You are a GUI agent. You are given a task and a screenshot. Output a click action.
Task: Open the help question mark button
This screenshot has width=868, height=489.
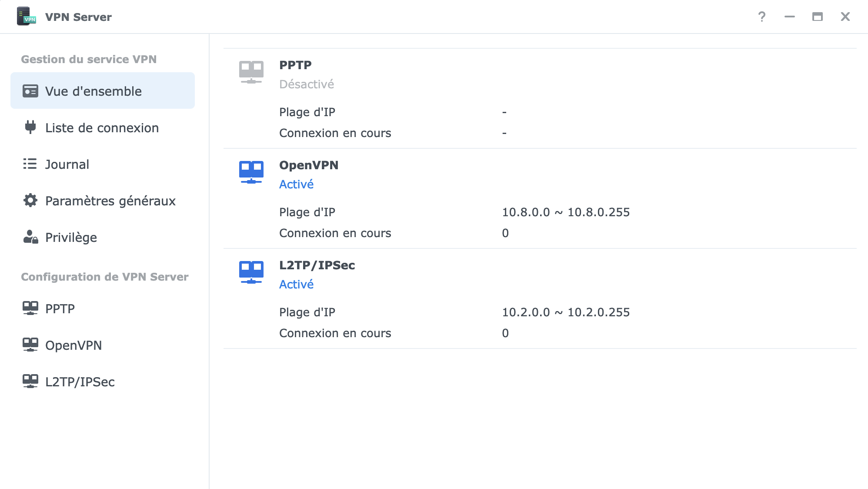click(x=761, y=17)
